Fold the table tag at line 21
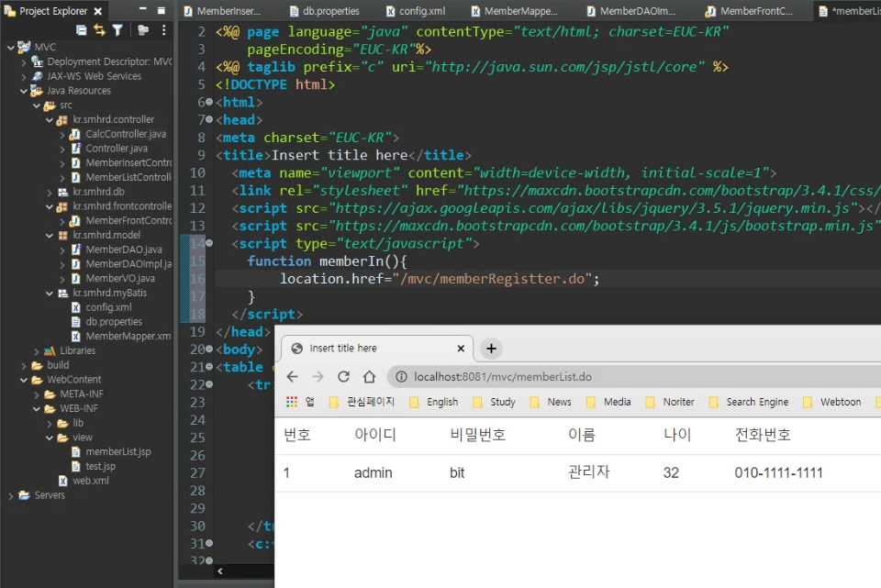The height and width of the screenshot is (588, 881). point(209,367)
